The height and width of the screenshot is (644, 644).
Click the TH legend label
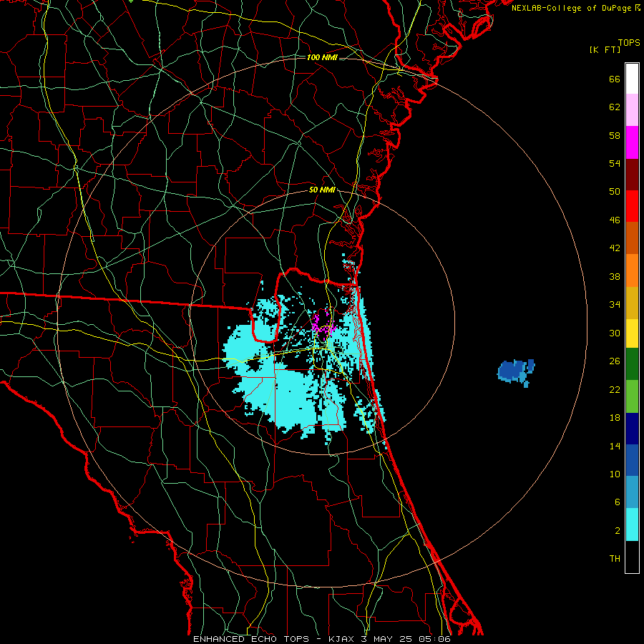(x=615, y=558)
